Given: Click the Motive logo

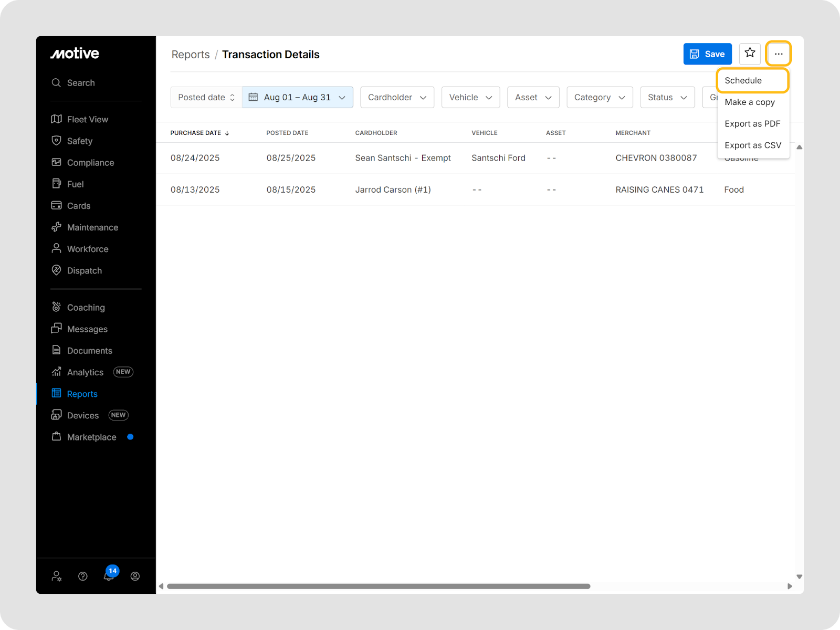Looking at the screenshot, I should [75, 54].
